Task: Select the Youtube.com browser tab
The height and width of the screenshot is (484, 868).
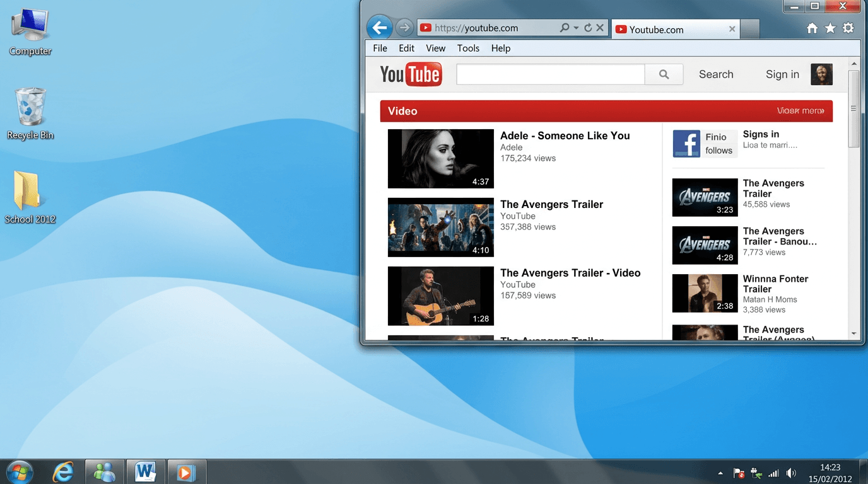Action: [676, 29]
